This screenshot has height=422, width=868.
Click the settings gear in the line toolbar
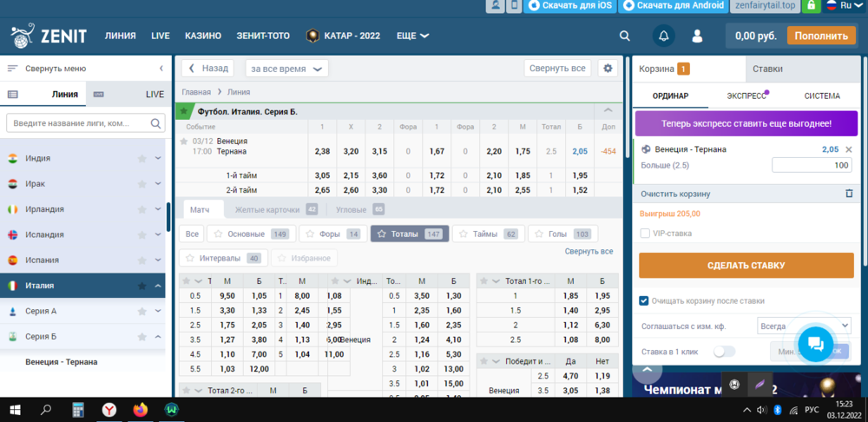point(608,68)
